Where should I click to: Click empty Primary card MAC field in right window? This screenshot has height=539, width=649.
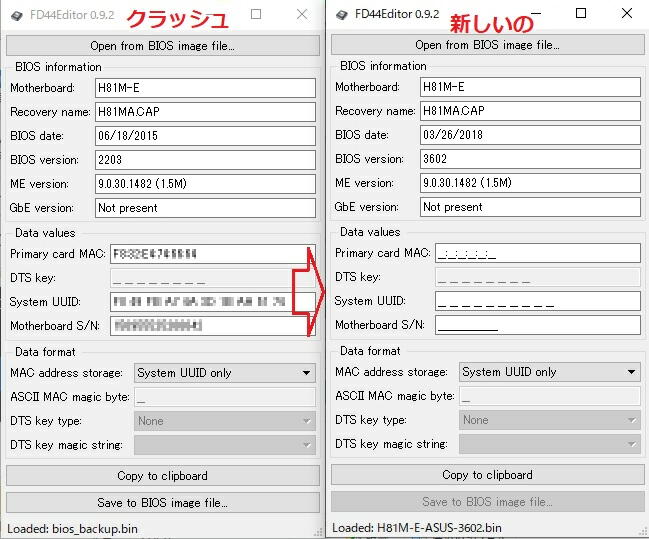[538, 253]
